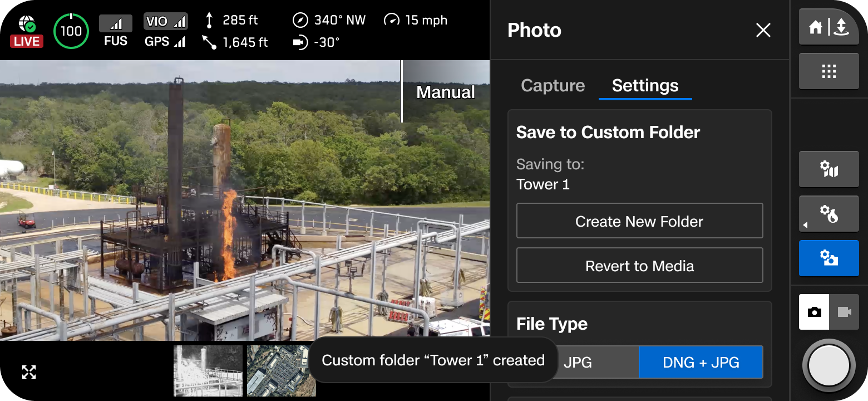
Task: Click the 1,645 ft distance readout
Action: pyautogui.click(x=235, y=42)
